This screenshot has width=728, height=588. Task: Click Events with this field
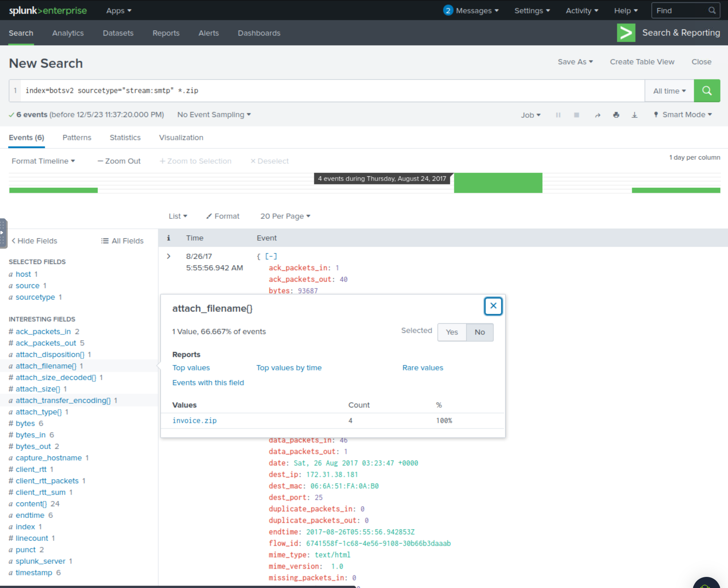[208, 383]
